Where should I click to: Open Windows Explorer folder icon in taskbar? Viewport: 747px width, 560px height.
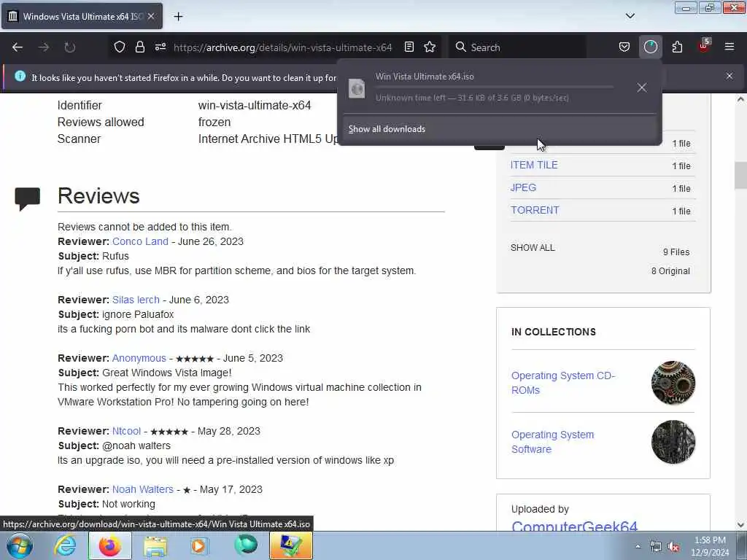click(x=155, y=546)
